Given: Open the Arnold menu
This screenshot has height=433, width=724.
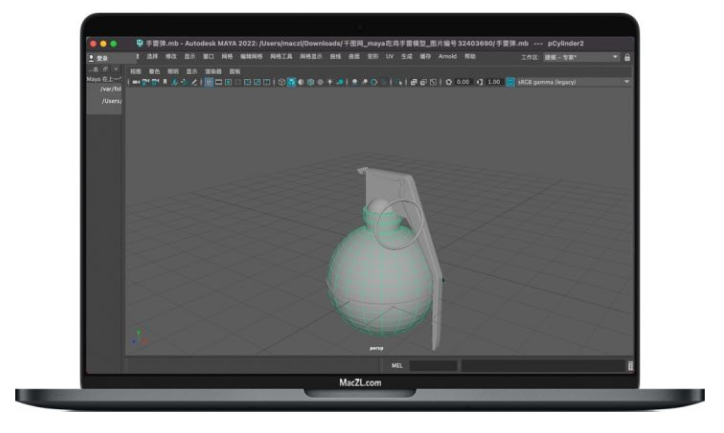Looking at the screenshot, I should pyautogui.click(x=447, y=56).
